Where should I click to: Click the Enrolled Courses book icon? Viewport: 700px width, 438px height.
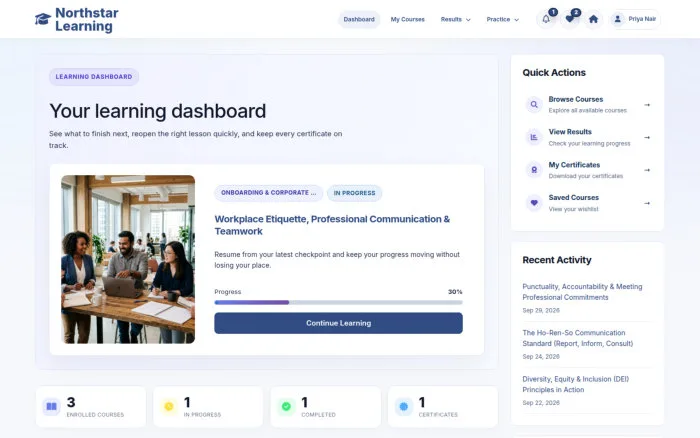[51, 407]
